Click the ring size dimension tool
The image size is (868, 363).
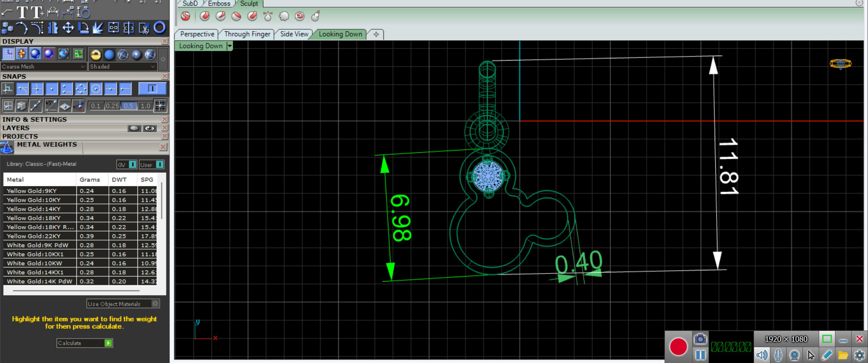tap(83, 12)
